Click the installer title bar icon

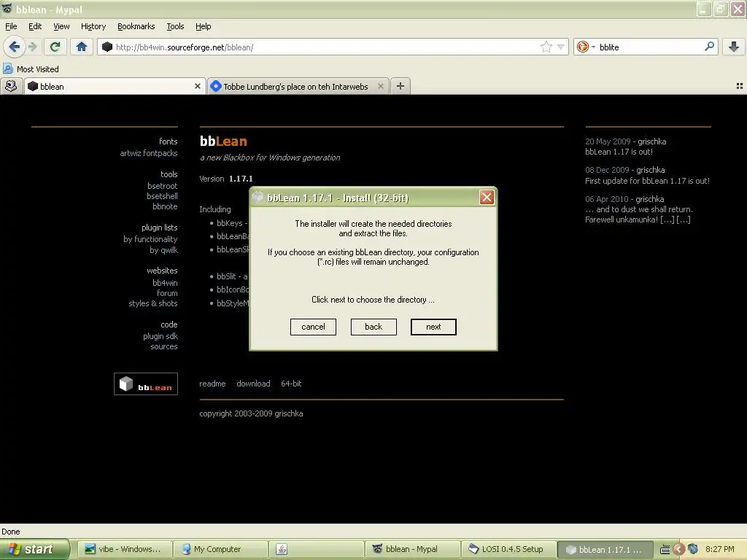[x=258, y=197]
